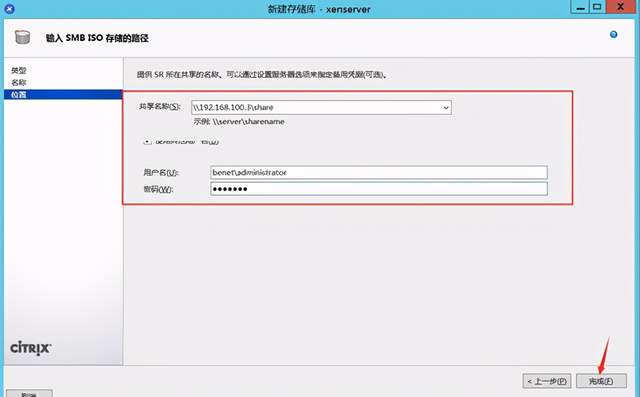Click the blue help question mark icon
Screen dimensions: 640x397
pyautogui.click(x=613, y=35)
